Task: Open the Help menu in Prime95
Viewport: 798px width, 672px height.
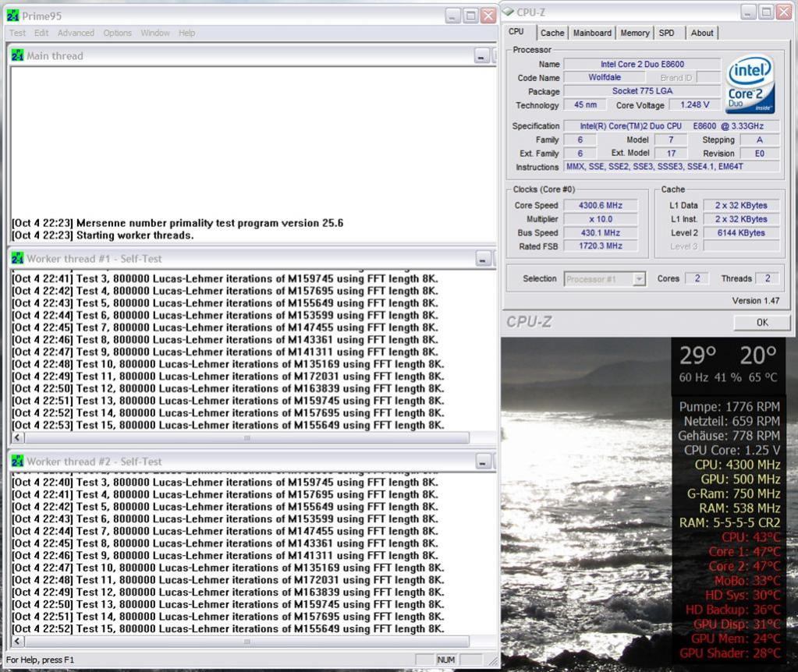Action: pyautogui.click(x=186, y=33)
